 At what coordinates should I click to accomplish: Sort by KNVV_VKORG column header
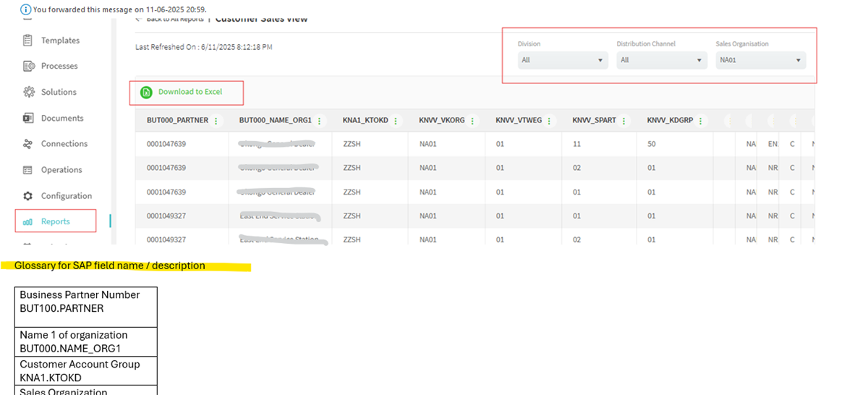pyautogui.click(x=442, y=120)
